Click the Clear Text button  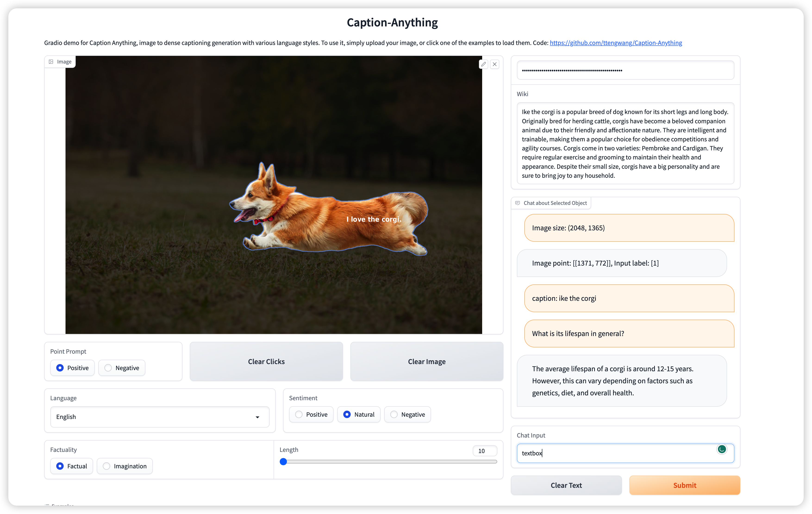565,485
